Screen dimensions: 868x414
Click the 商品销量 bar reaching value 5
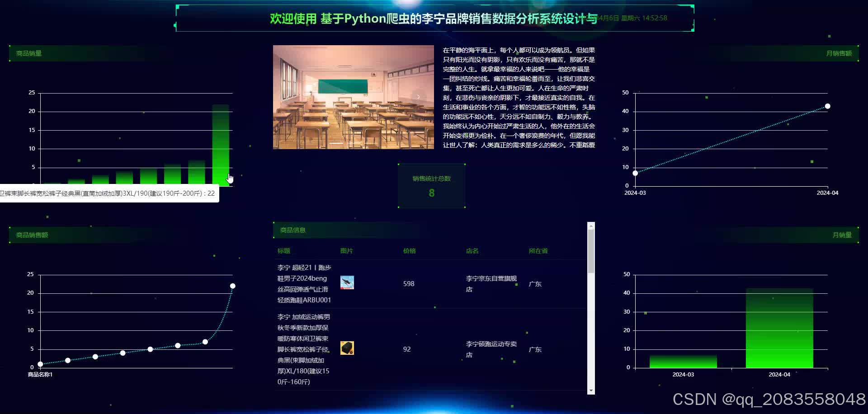149,177
